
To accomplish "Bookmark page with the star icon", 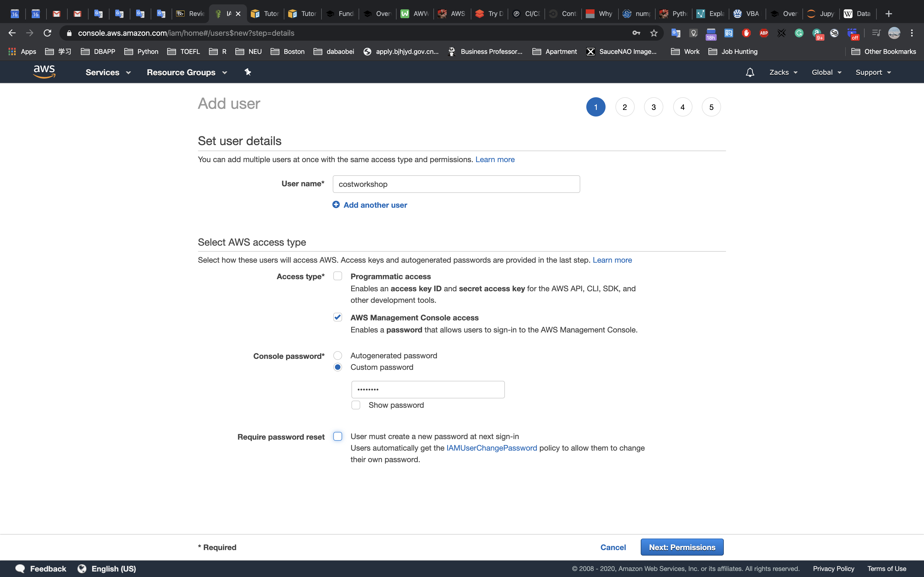I will point(654,33).
